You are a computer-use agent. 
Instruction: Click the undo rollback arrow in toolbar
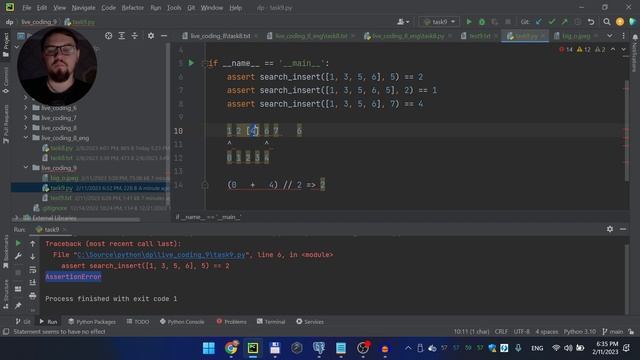(591, 22)
